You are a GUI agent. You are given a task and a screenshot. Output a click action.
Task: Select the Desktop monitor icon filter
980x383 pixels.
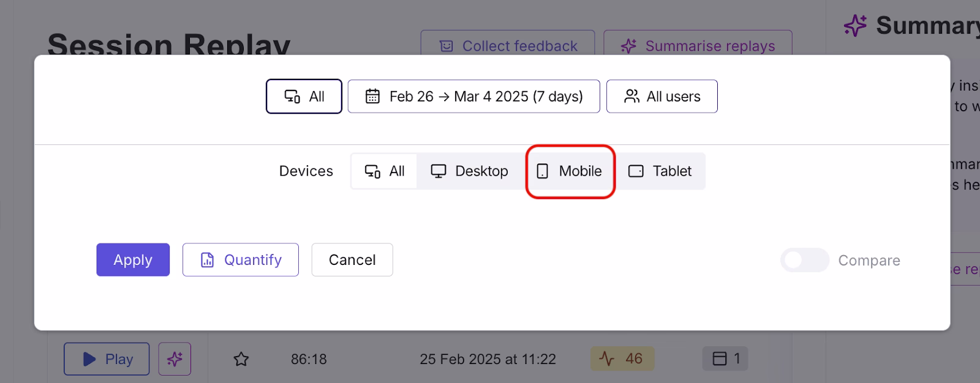(x=437, y=171)
